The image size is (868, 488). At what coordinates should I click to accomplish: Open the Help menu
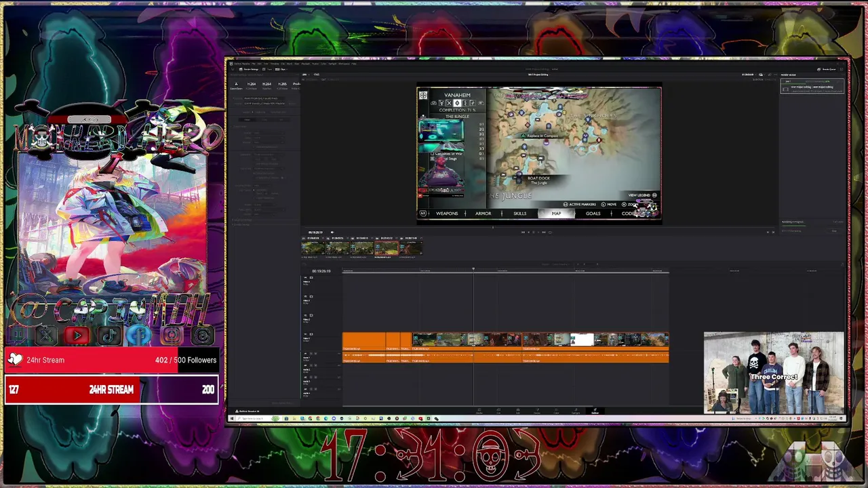click(x=353, y=64)
